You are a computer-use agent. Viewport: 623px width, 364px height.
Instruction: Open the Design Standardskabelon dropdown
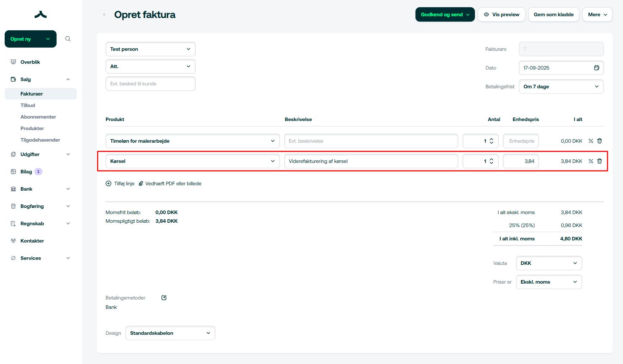point(170,333)
